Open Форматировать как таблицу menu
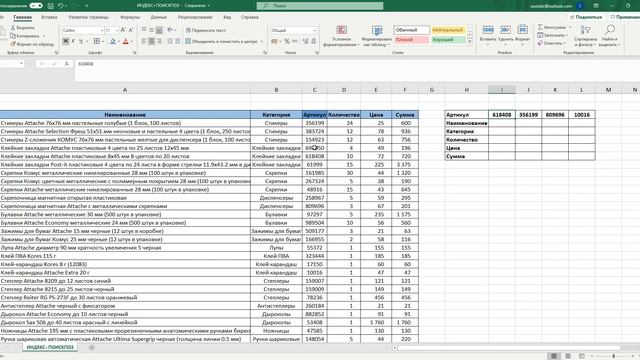The height and width of the screenshot is (360, 640). 377,36
